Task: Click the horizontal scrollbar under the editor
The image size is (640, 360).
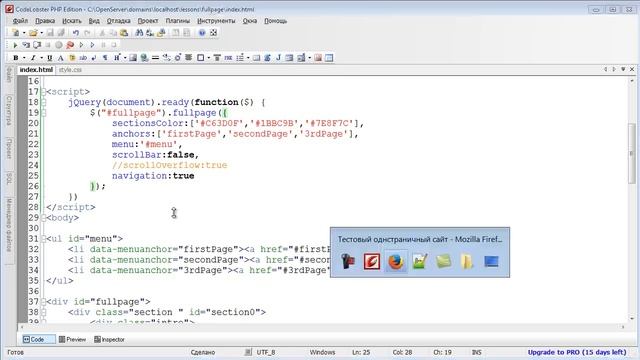Action: coord(322,327)
